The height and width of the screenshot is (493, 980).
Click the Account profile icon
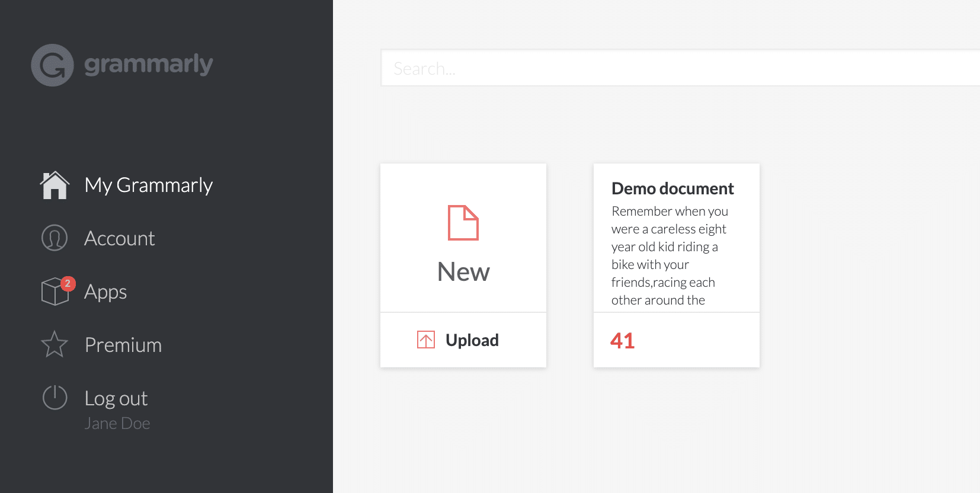point(55,238)
